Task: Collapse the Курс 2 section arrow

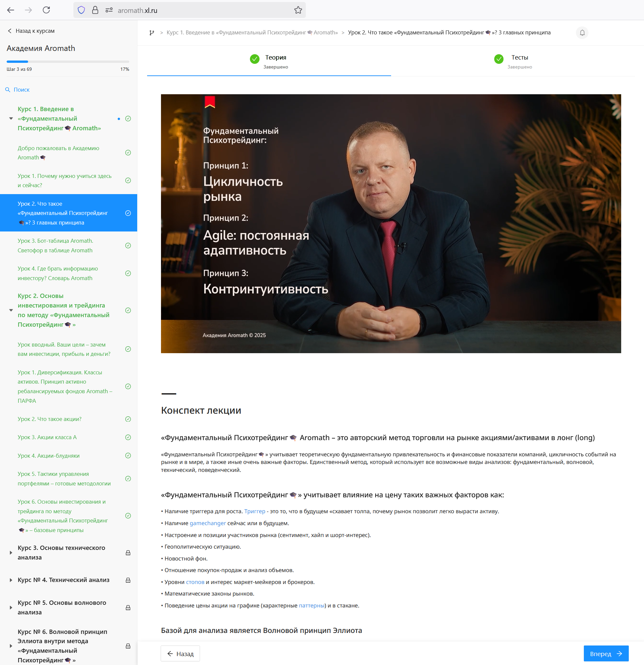Action: tap(11, 311)
